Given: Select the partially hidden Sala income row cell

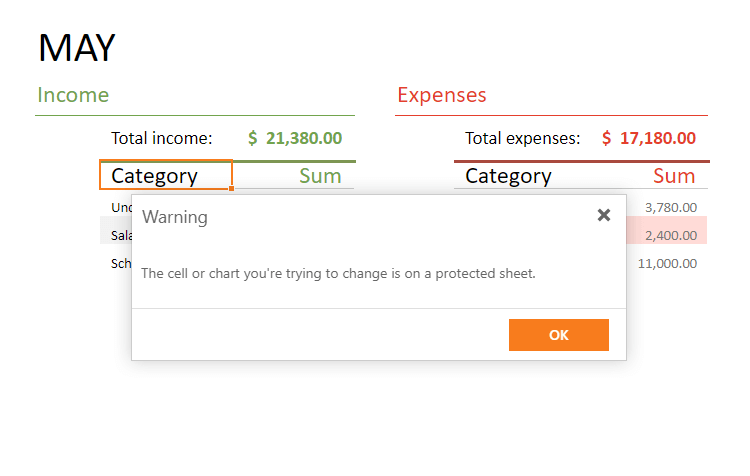Looking at the screenshot, I should pos(120,235).
